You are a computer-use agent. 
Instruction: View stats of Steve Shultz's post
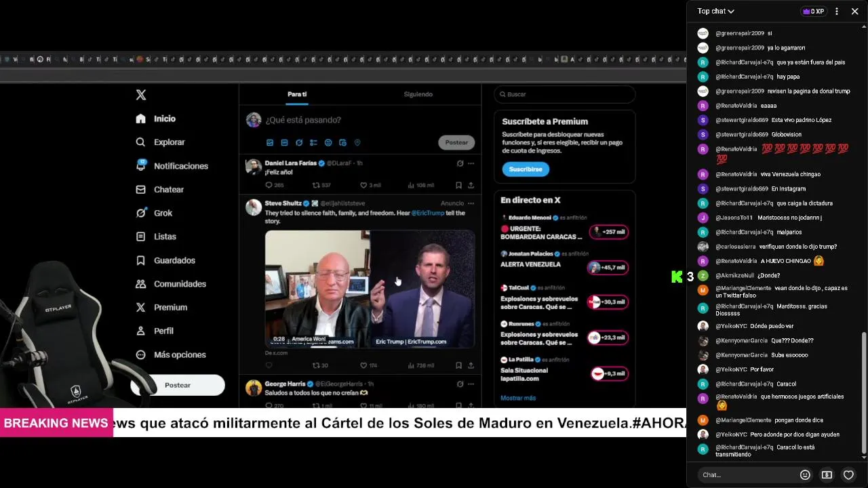point(420,365)
